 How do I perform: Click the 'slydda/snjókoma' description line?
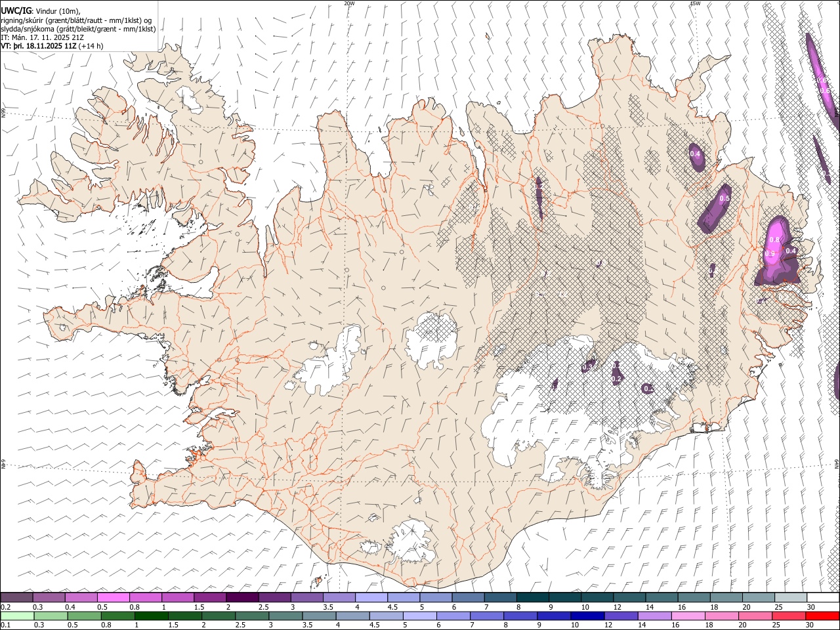tap(78, 30)
